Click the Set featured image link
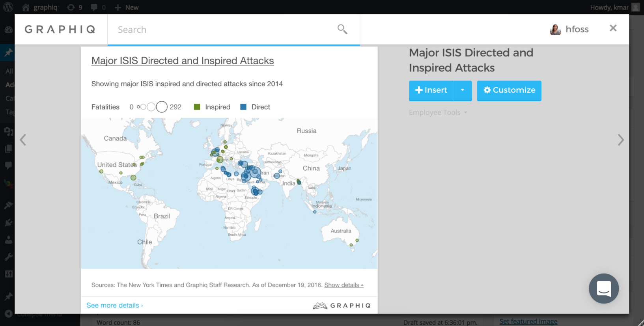644x326 pixels. (x=528, y=321)
